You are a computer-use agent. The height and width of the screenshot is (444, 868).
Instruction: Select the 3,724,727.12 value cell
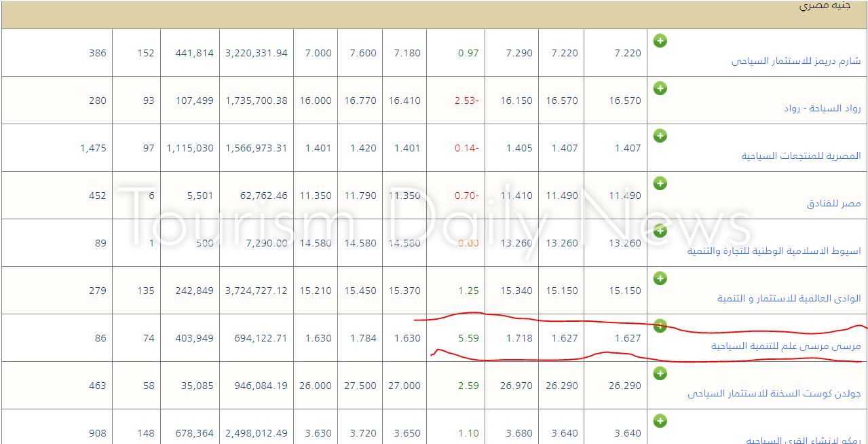click(257, 291)
